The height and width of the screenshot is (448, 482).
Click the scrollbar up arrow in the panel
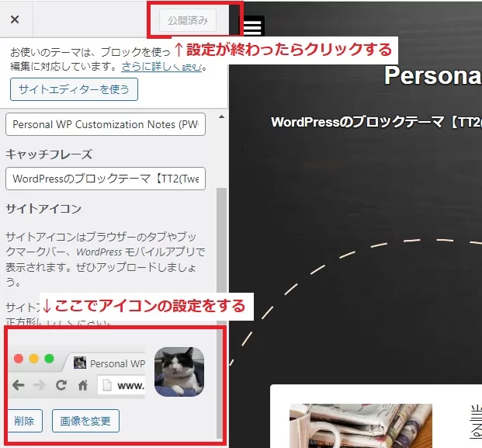pyautogui.click(x=221, y=116)
